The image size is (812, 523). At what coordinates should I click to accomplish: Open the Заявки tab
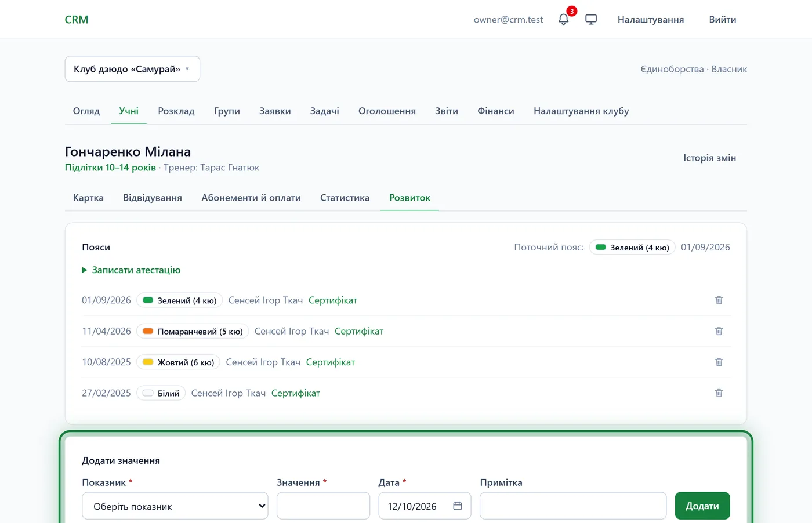(x=275, y=111)
